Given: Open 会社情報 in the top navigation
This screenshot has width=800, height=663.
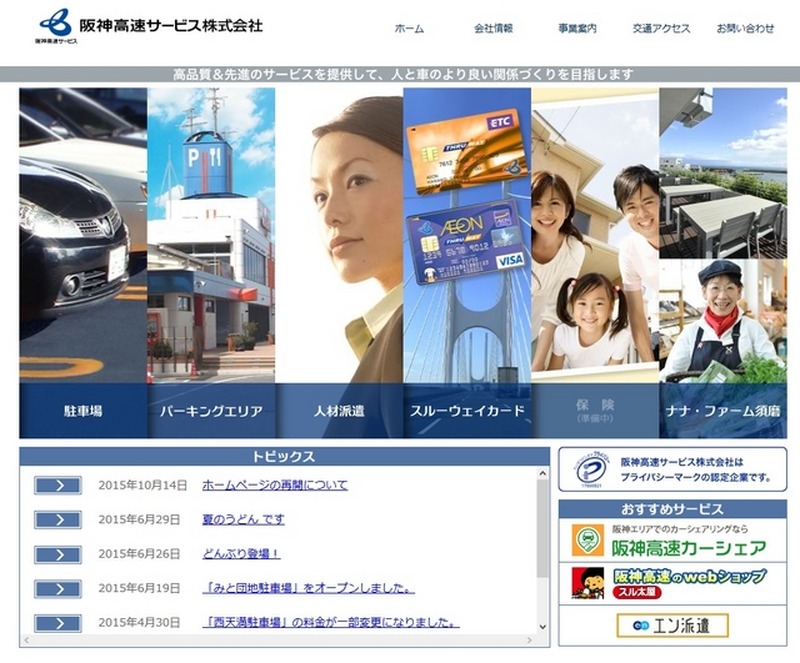Looking at the screenshot, I should point(493,29).
